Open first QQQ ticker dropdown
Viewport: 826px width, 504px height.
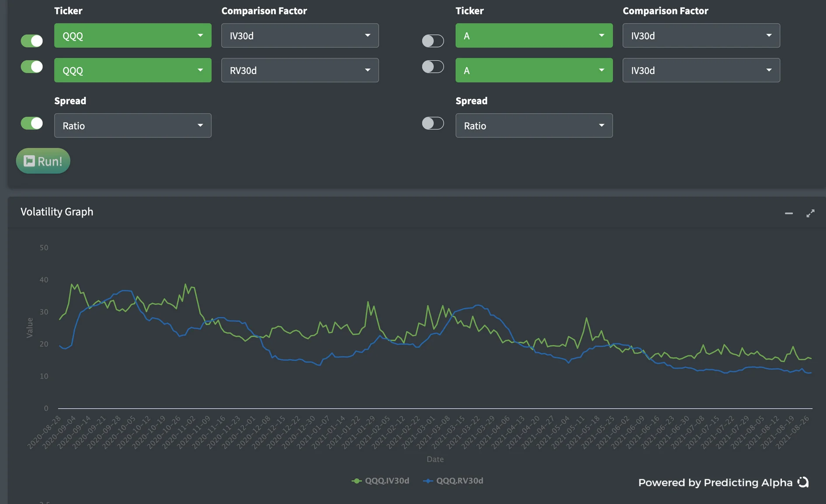coord(133,35)
